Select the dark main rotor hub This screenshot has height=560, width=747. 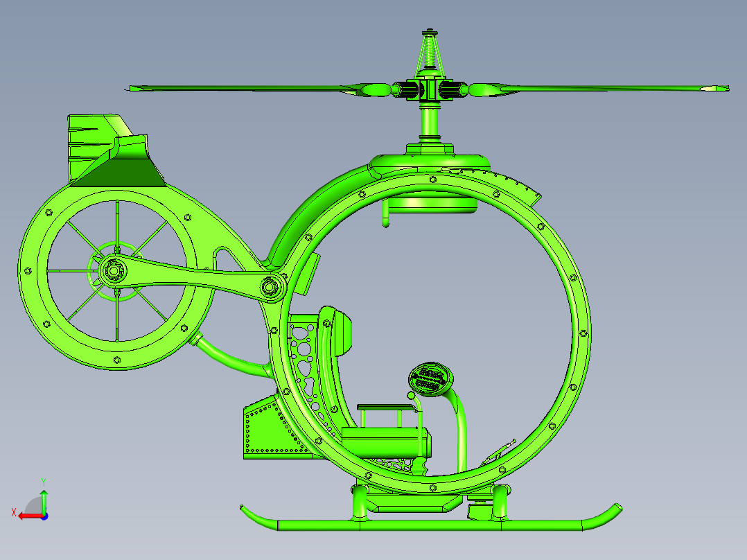click(x=430, y=89)
